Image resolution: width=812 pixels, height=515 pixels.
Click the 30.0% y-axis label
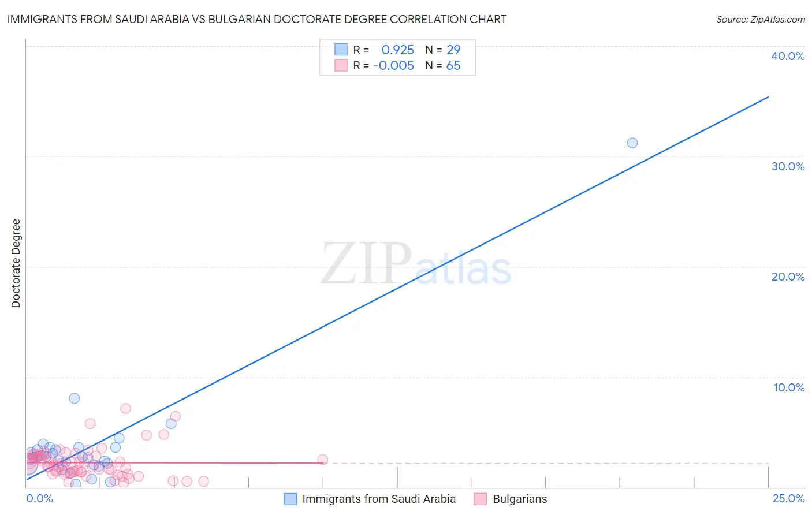788,166
